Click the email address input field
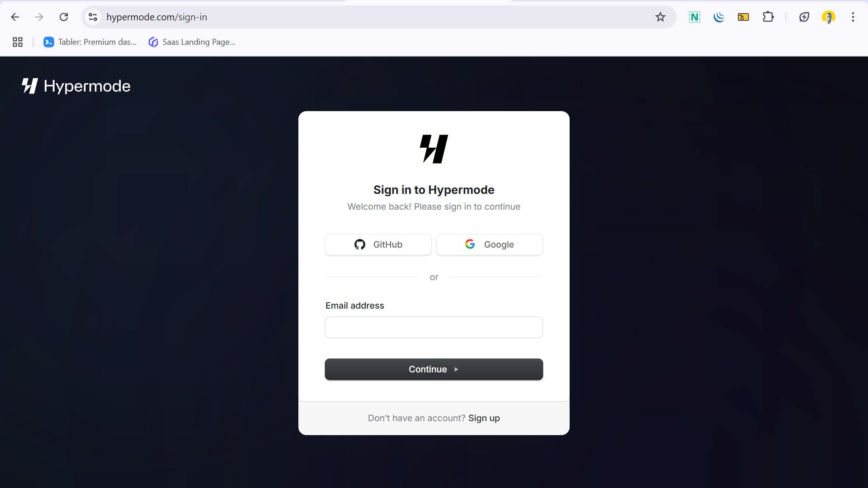Screen dimensions: 868x488 click(434, 327)
